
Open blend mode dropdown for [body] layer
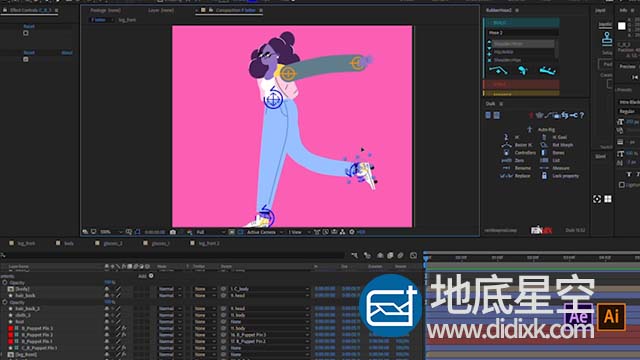click(170, 289)
